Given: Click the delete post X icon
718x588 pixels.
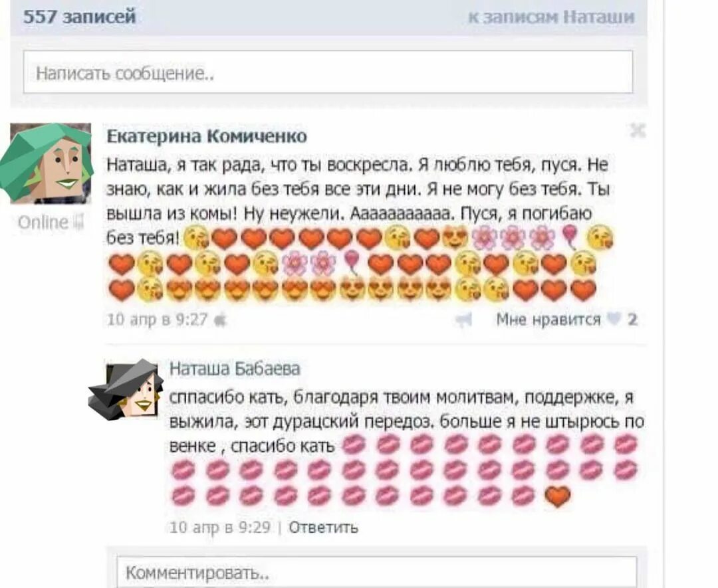Looking at the screenshot, I should [638, 131].
